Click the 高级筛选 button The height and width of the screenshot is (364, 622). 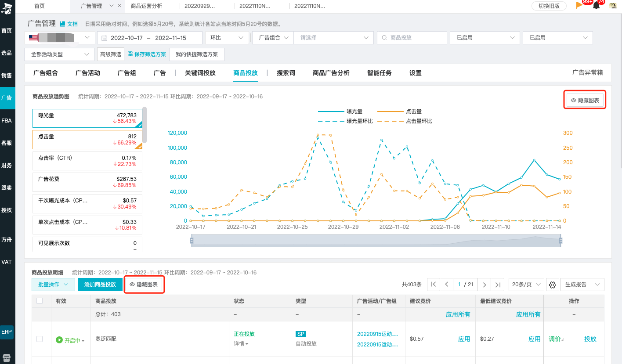click(x=111, y=54)
